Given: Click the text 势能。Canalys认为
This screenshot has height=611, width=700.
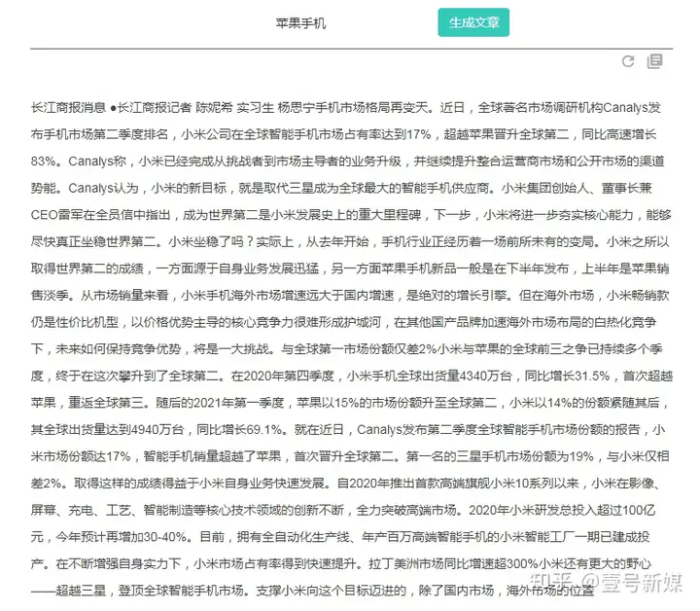Looking at the screenshot, I should coord(85,188).
